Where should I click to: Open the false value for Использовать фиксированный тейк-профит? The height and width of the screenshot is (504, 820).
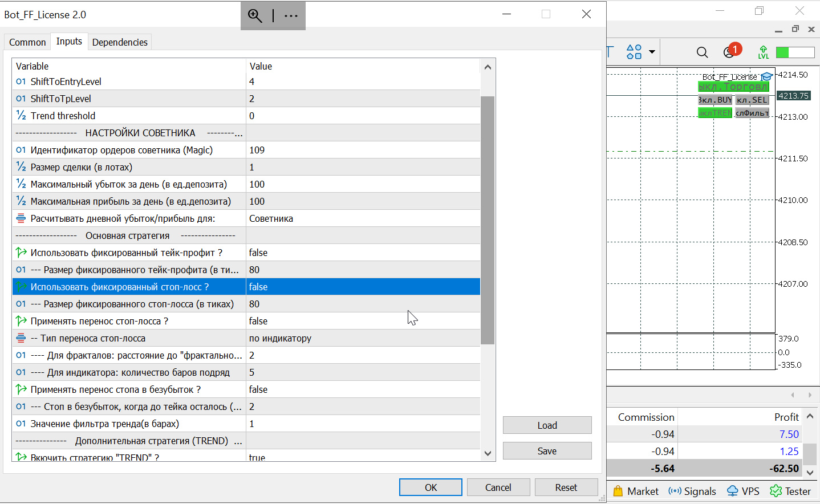(363, 253)
